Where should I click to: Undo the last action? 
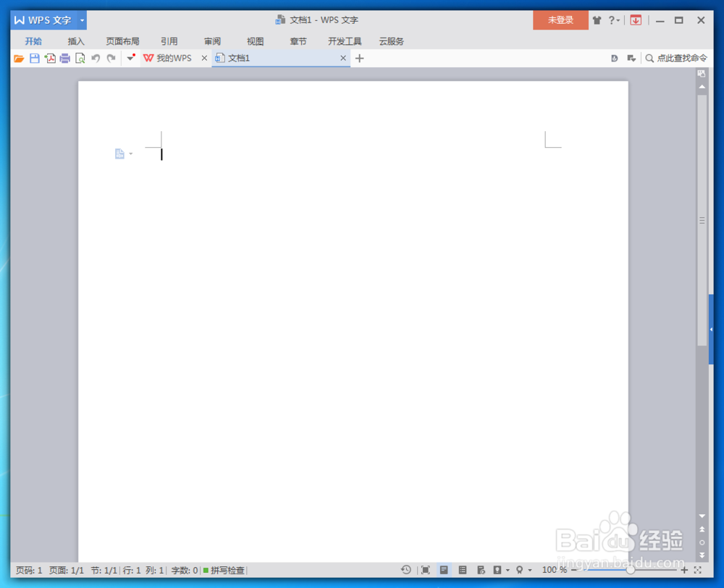tap(96, 58)
